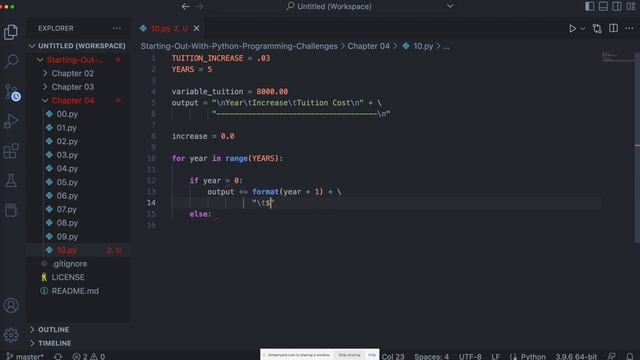Open problems count errors and warnings
This screenshot has width=640, height=360.
(89, 356)
